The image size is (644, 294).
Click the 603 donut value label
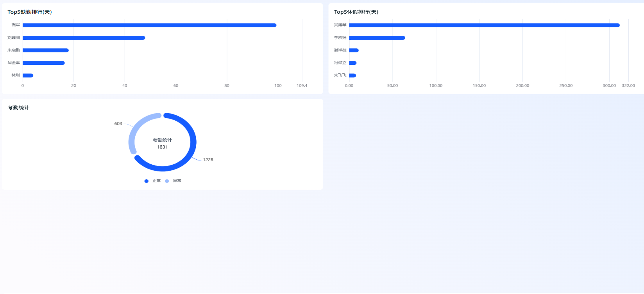pyautogui.click(x=118, y=124)
